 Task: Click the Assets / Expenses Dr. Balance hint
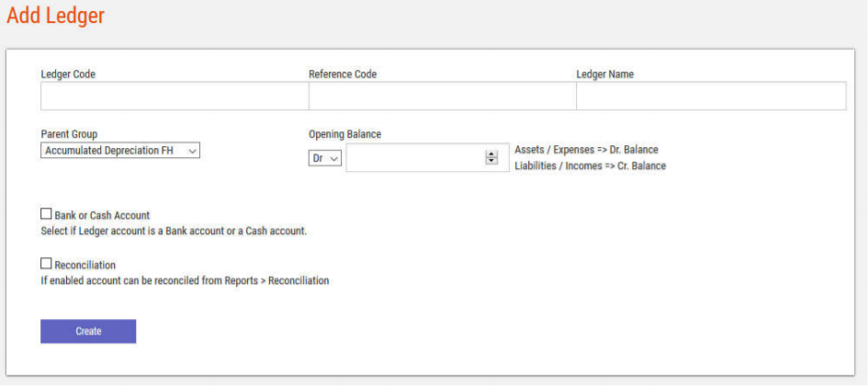[x=586, y=150]
